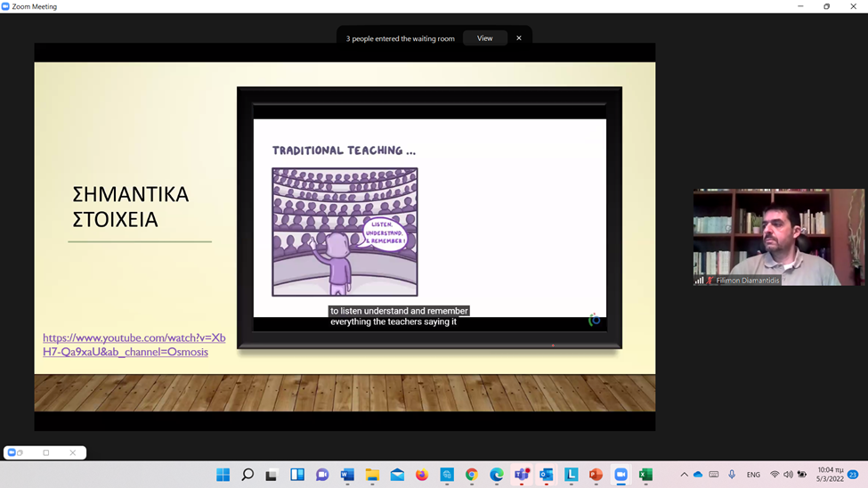Launch Firefox from the taskbar

422,475
